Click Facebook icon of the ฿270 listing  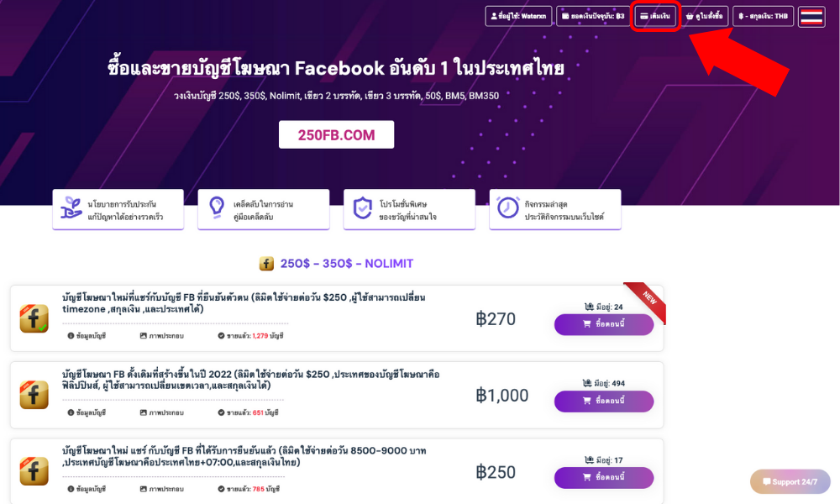[x=34, y=318]
